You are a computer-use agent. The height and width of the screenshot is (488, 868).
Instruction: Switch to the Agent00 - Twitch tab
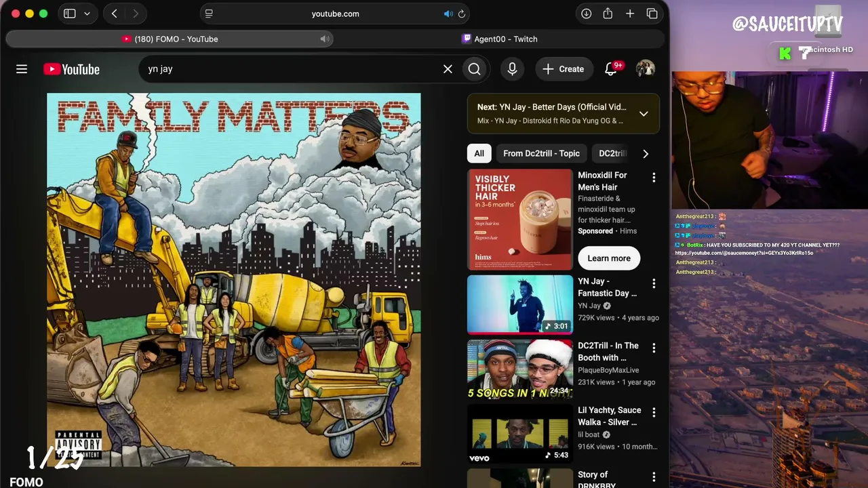pos(499,39)
